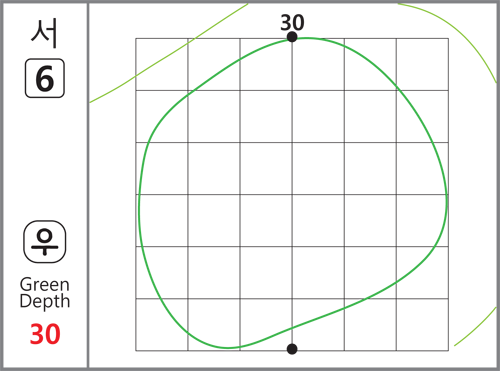Click the 서 course label
The image size is (500, 371).
point(44,33)
